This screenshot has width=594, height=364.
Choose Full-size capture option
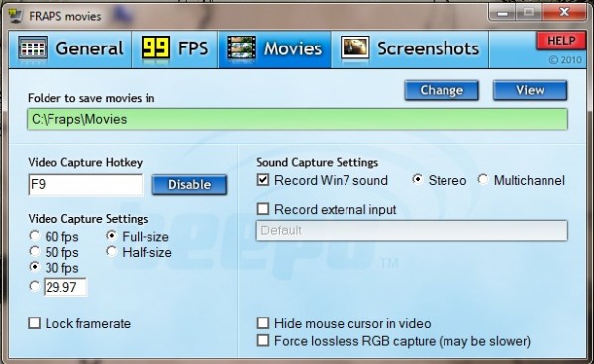111,236
